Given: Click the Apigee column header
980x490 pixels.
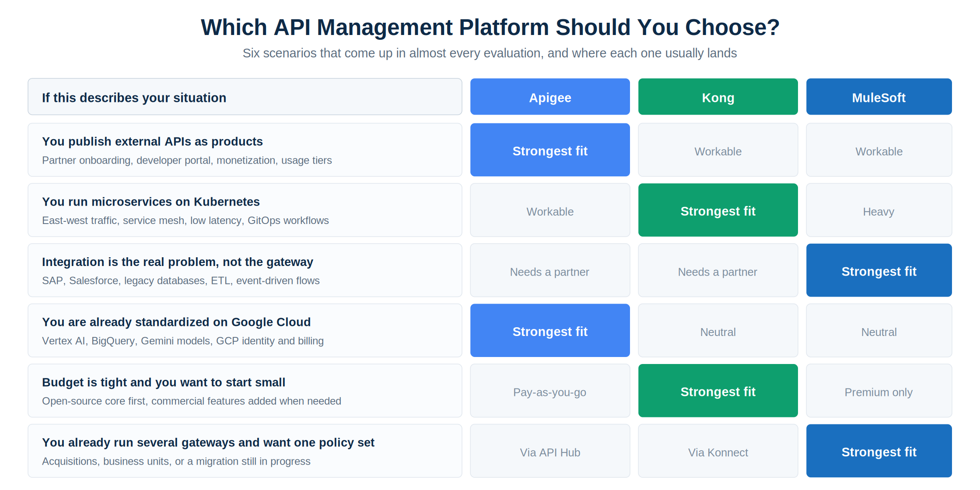Looking at the screenshot, I should pos(550,97).
